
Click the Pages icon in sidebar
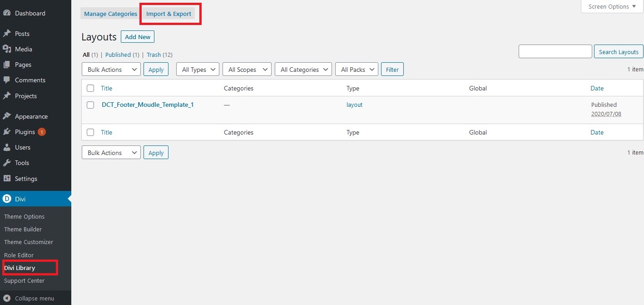(x=7, y=65)
